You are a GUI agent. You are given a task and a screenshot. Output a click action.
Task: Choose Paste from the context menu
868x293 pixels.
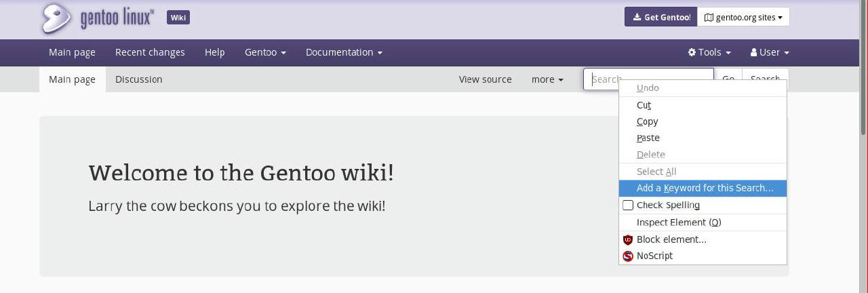[703, 138]
